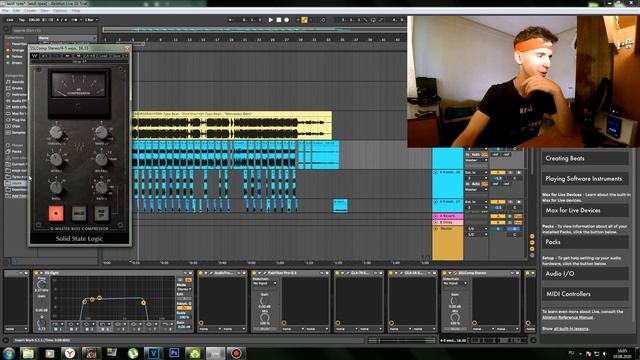
Task: Open the Max for Live Devices lesson
Action: [x=585, y=211]
